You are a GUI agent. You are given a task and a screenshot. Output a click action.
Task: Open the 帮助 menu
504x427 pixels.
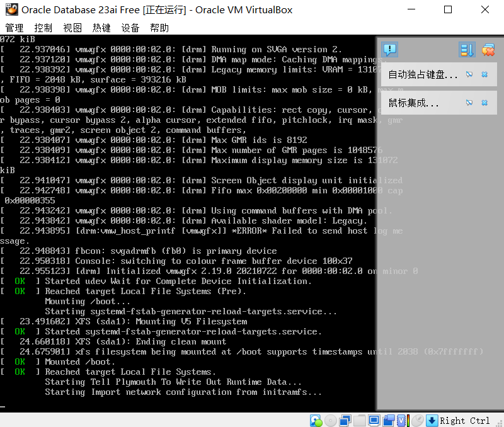point(159,28)
